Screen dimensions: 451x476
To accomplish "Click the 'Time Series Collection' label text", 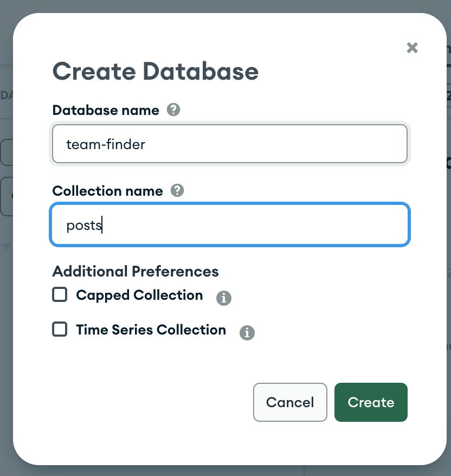I will point(151,330).
